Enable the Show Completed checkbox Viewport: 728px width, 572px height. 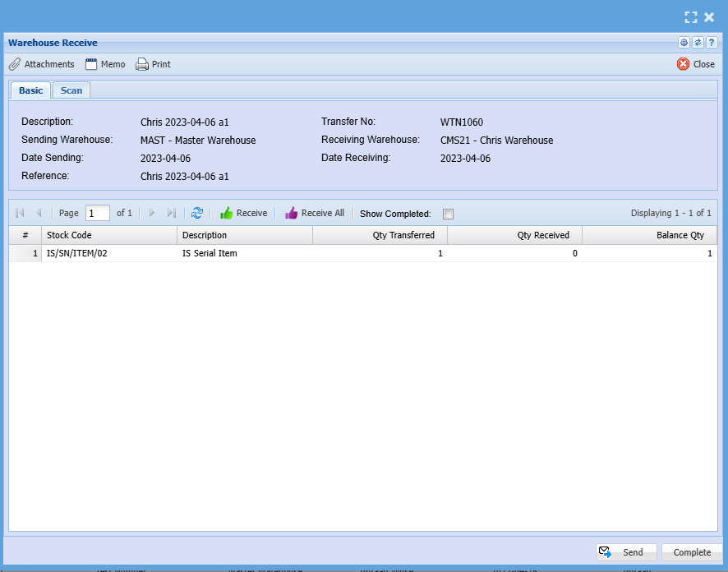pyautogui.click(x=448, y=214)
